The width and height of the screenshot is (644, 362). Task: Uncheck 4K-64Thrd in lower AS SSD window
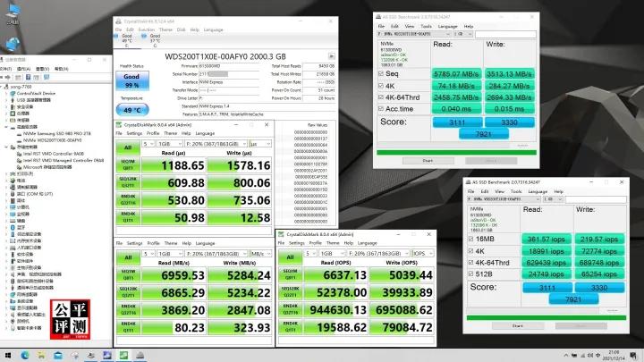[470, 262]
